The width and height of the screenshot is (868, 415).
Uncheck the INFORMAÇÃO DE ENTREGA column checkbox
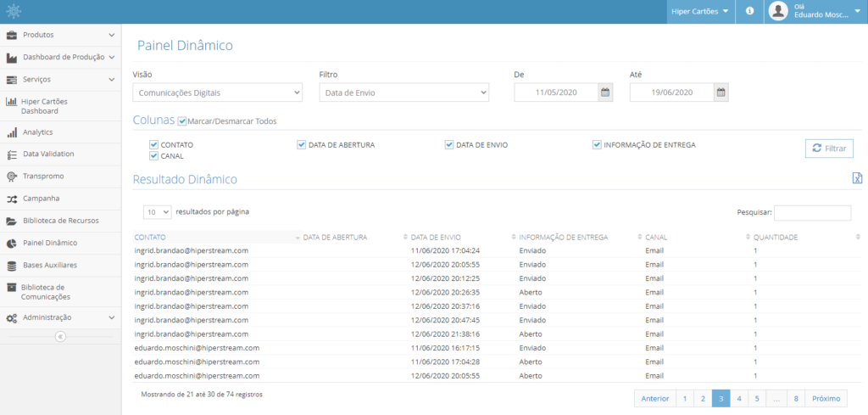click(x=597, y=145)
